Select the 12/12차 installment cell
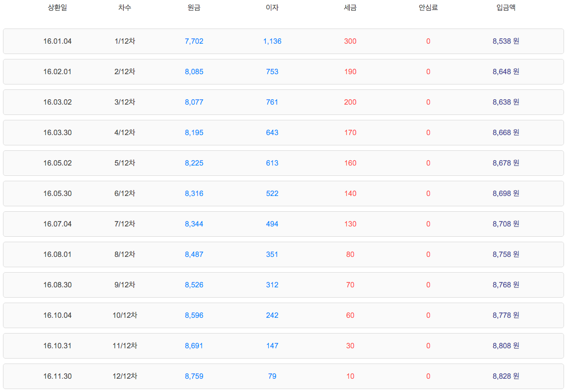This screenshot has width=567, height=392. point(125,376)
